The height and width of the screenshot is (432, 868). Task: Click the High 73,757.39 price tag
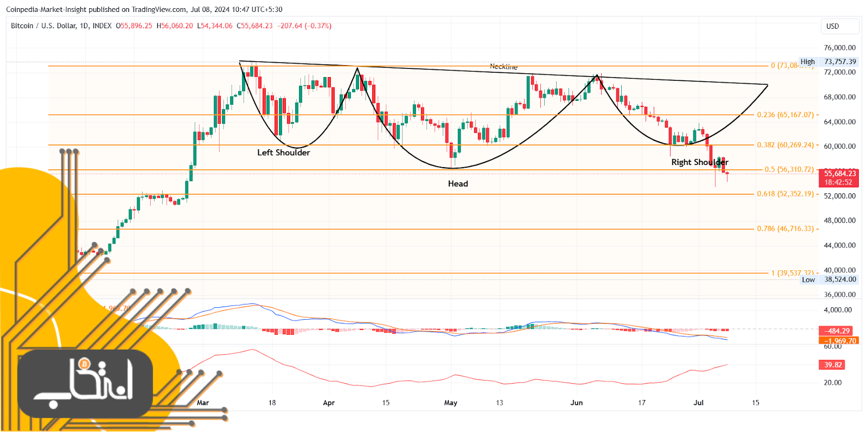[828, 62]
